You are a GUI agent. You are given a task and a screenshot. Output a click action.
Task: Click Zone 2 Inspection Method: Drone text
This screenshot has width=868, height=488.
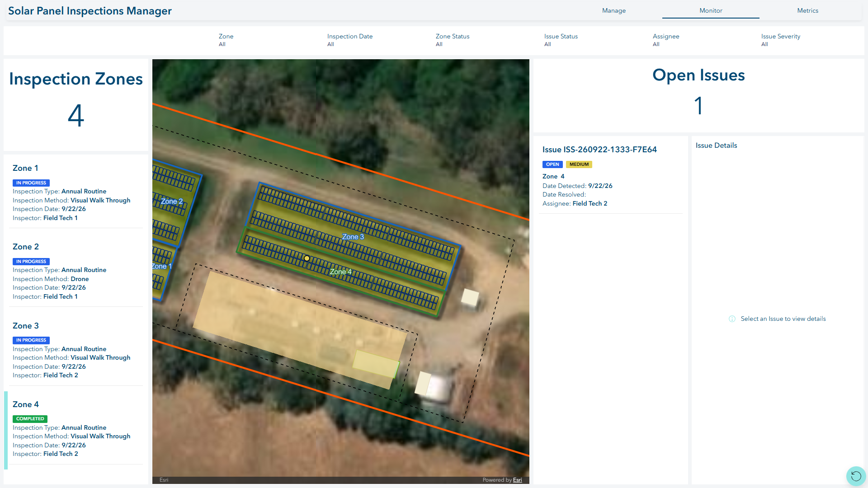[x=51, y=279]
